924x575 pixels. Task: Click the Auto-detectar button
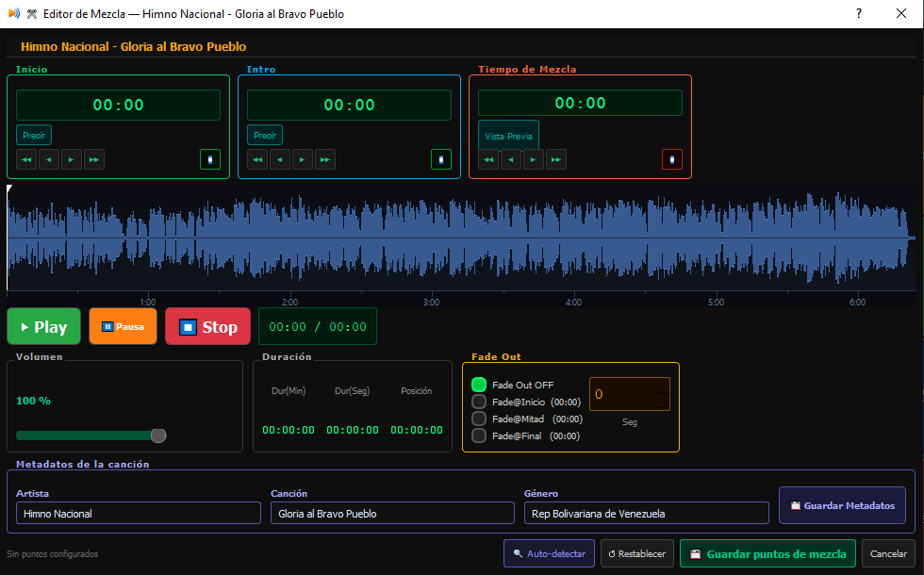point(549,554)
